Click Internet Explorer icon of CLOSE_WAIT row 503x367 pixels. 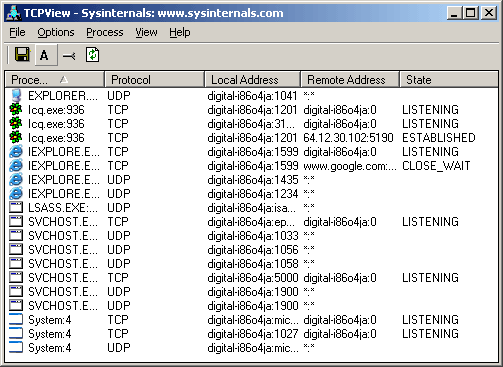[15, 165]
